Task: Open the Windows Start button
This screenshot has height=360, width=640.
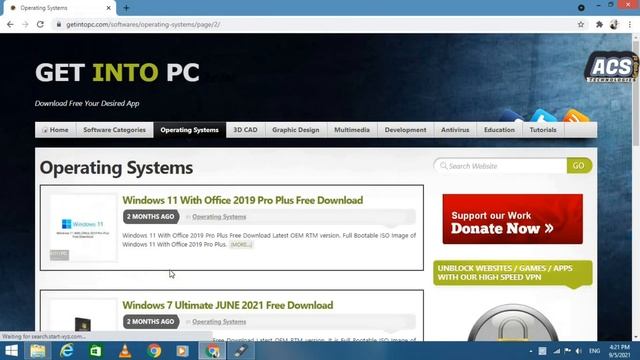Action: tap(11, 351)
